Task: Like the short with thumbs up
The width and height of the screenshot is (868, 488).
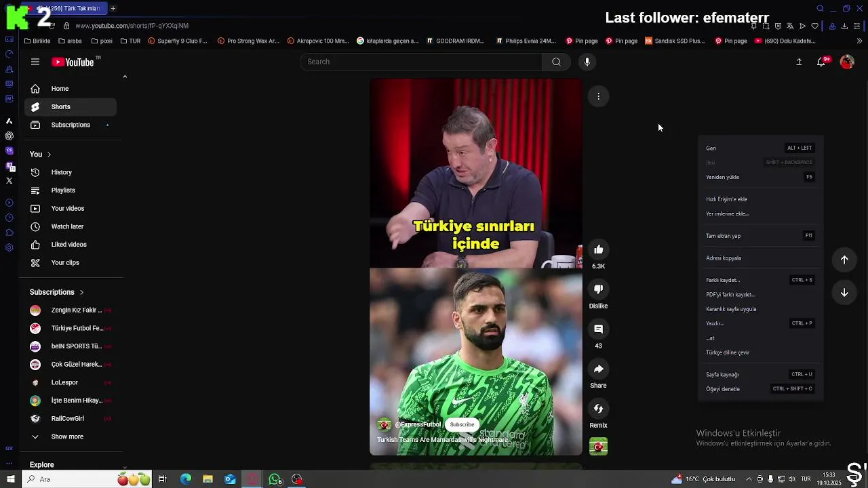Action: pos(598,249)
